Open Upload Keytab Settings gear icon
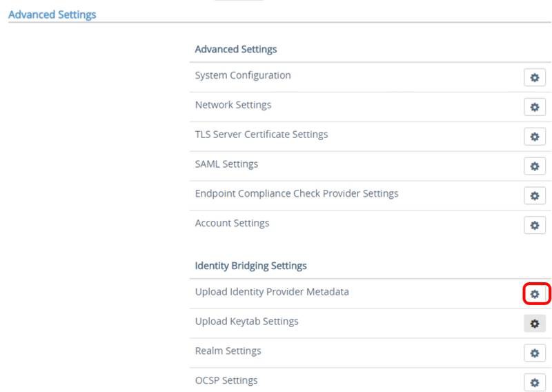552x392 pixels. coord(534,324)
